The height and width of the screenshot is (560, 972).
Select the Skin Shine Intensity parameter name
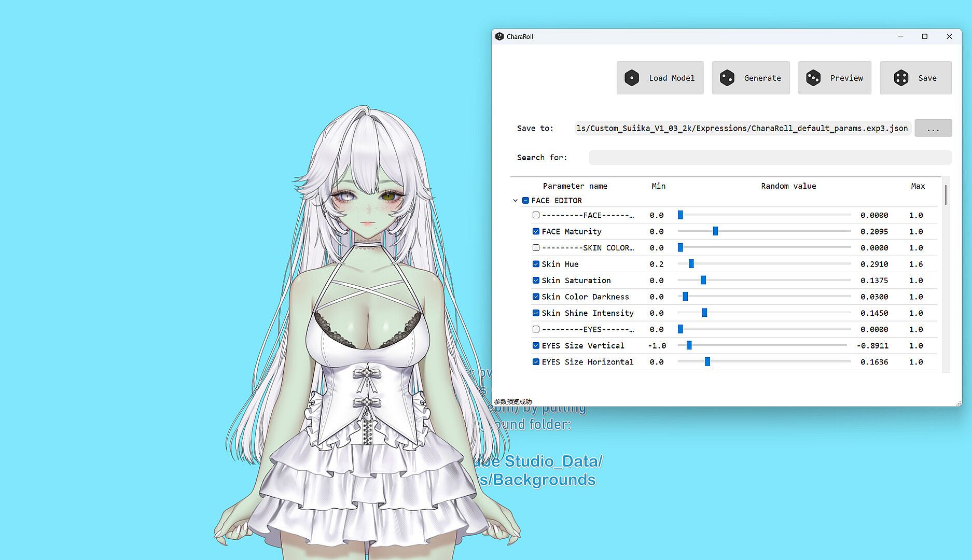tap(588, 313)
